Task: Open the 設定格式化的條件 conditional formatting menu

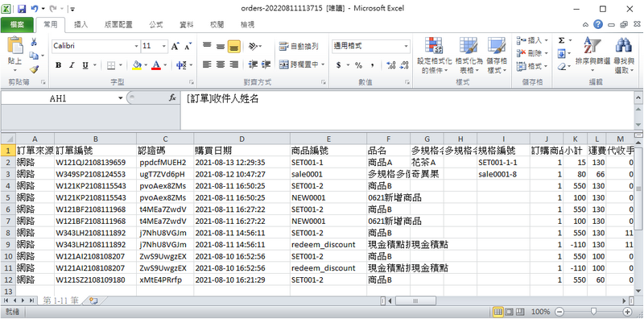Action: click(434, 56)
